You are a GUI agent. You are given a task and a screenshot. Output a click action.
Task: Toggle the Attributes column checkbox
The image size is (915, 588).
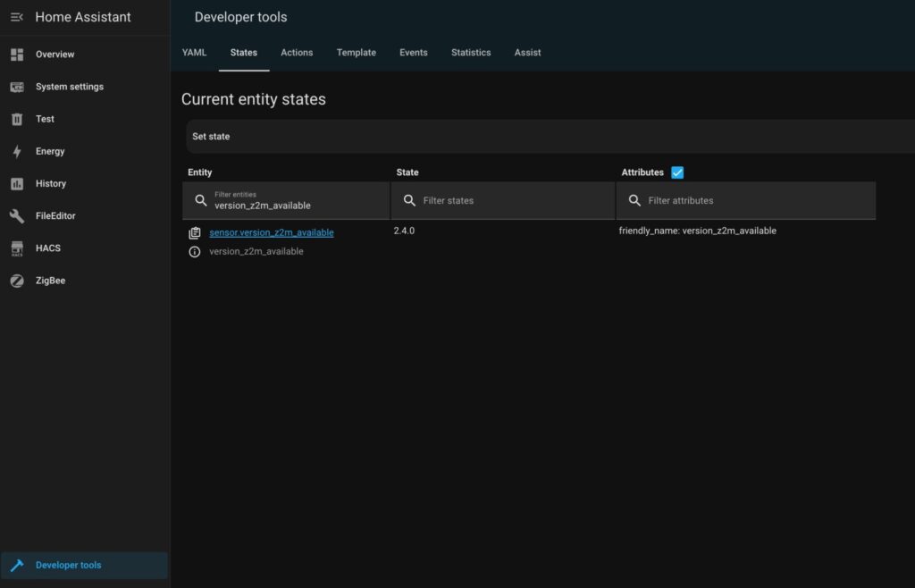(x=677, y=172)
